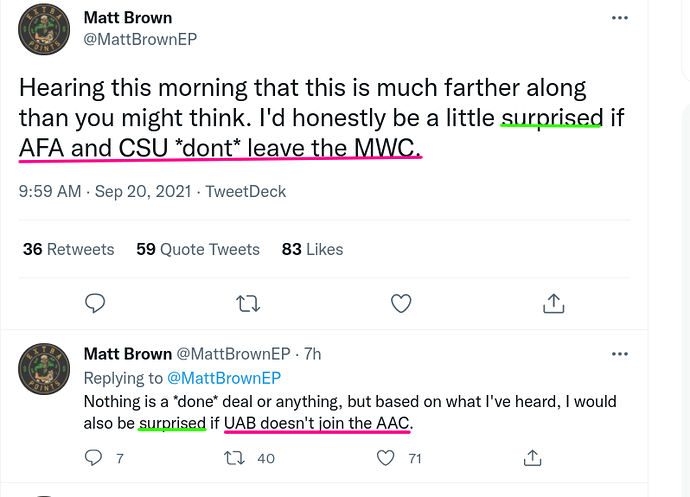This screenshot has width=690, height=497.
Task: Share the follow-up reply tweet
Action: pyautogui.click(x=532, y=458)
